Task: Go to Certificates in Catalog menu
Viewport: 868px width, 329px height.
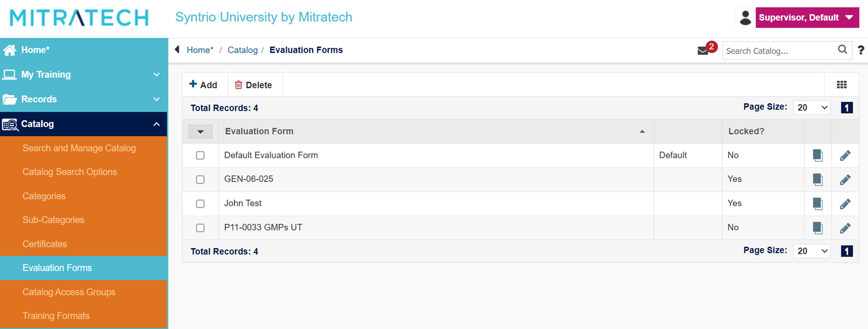Action: coord(44,244)
